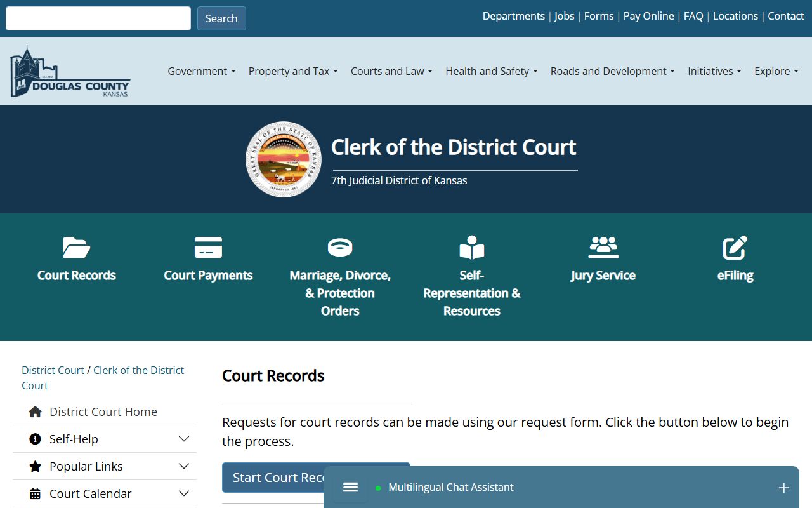Screen dimensions: 812x508
Task: Expand the Court Calendar sidebar chevron
Action: tap(184, 493)
